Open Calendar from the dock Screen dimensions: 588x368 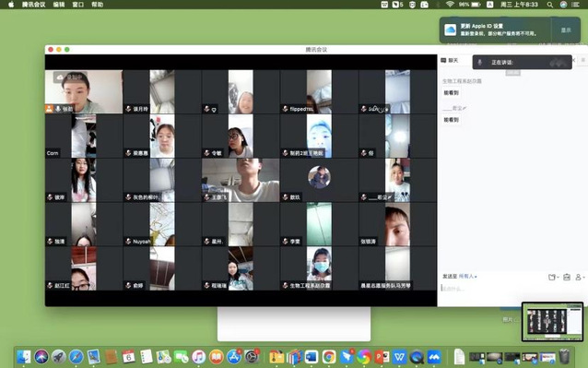[x=129, y=357]
